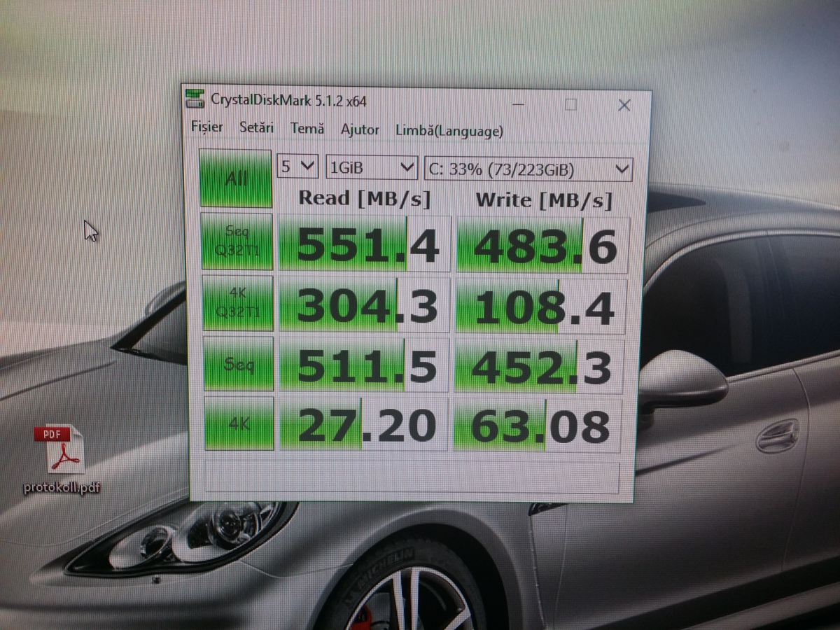Viewport: 840px width, 630px height.
Task: Click the 452.3 Seq write result
Action: (538, 365)
